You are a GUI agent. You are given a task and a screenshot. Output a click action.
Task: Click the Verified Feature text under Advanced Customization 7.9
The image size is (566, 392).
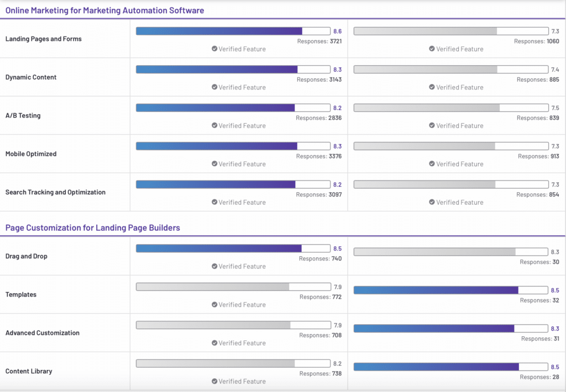(242, 343)
